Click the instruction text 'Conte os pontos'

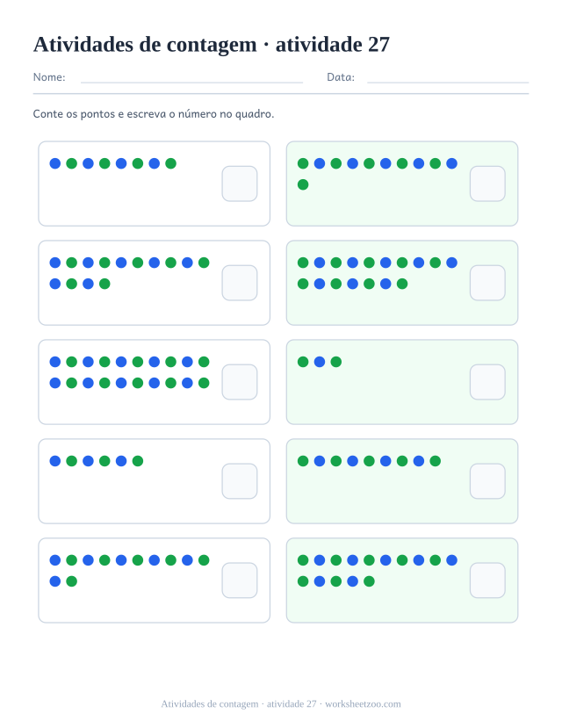pyautogui.click(x=74, y=114)
